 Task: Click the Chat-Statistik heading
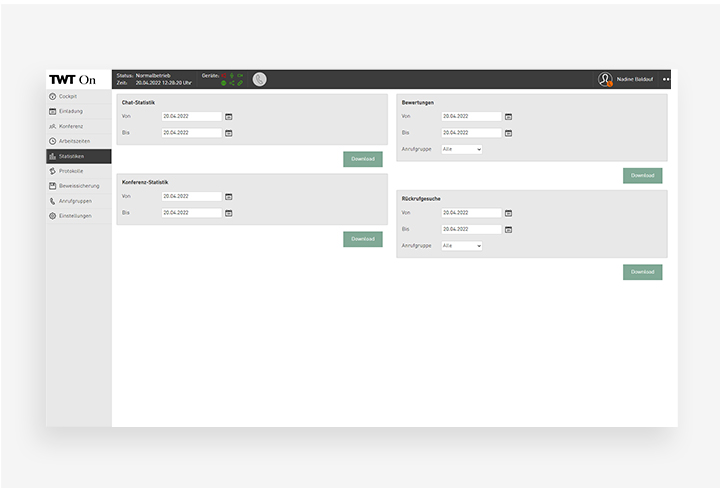(x=138, y=103)
